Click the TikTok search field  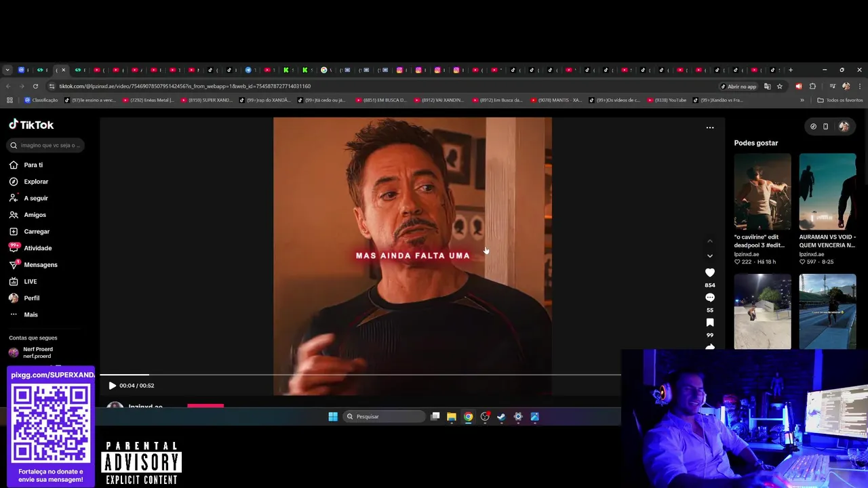click(x=46, y=145)
